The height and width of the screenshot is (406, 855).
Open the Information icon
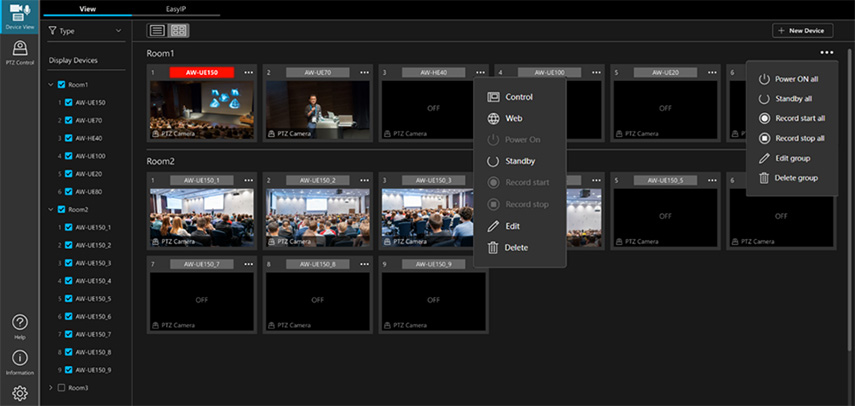tap(20, 362)
